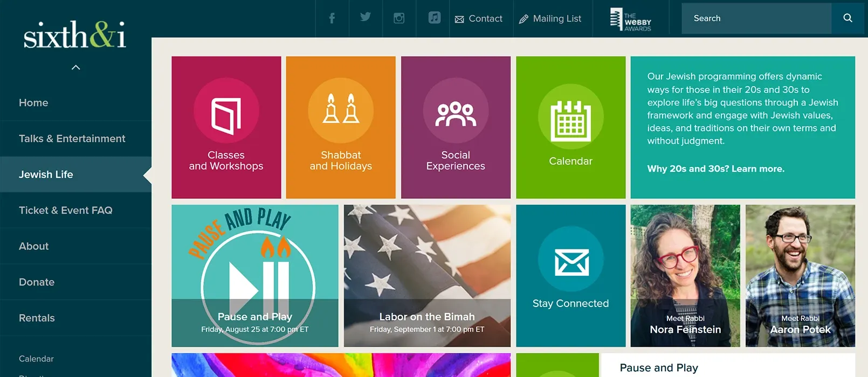Go to Donate in sidebar
868x377 pixels.
click(75, 282)
